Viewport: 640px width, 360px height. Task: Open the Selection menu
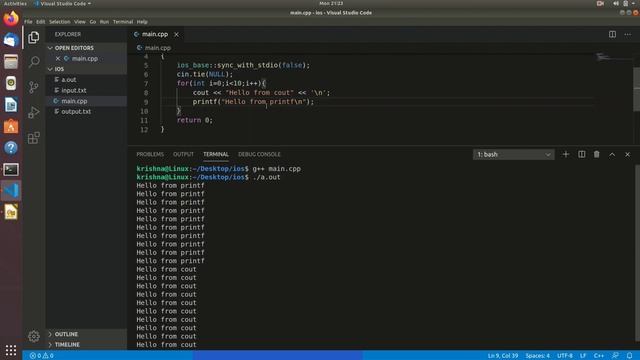60,22
